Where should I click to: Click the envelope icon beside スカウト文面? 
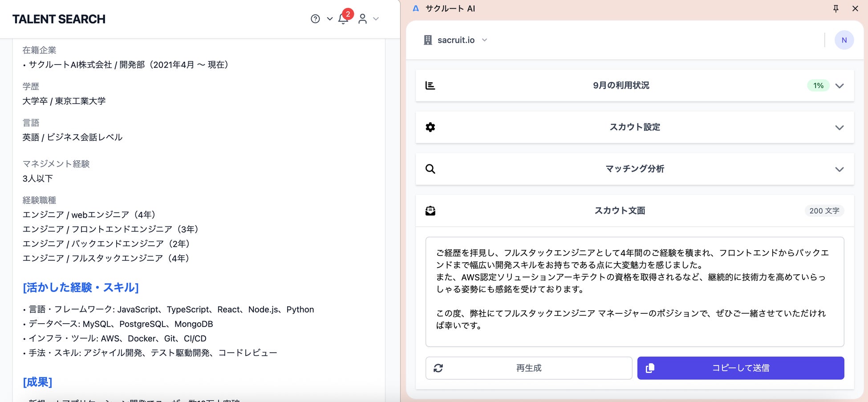click(430, 211)
